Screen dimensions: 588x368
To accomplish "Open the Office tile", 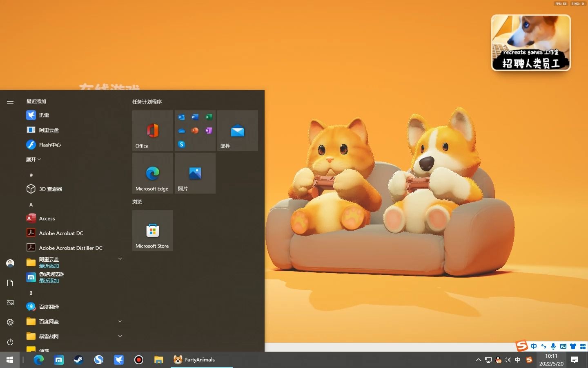I will pyautogui.click(x=153, y=130).
